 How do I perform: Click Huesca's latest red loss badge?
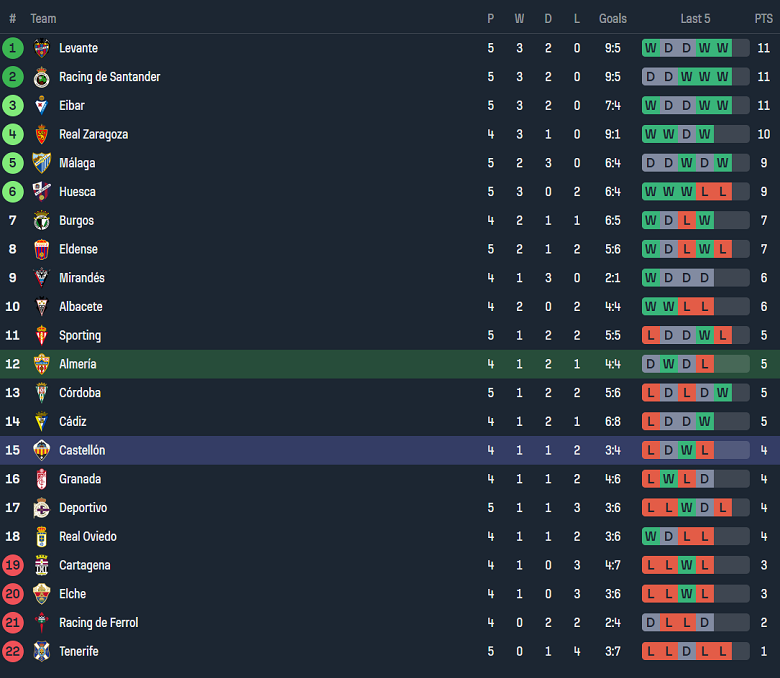(x=722, y=192)
